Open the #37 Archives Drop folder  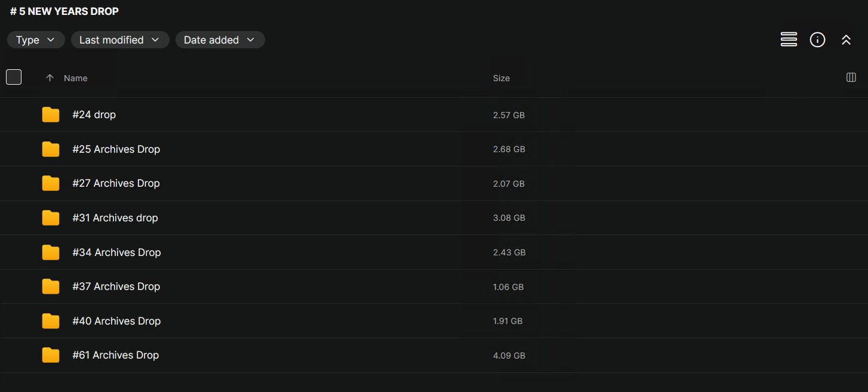(x=116, y=286)
